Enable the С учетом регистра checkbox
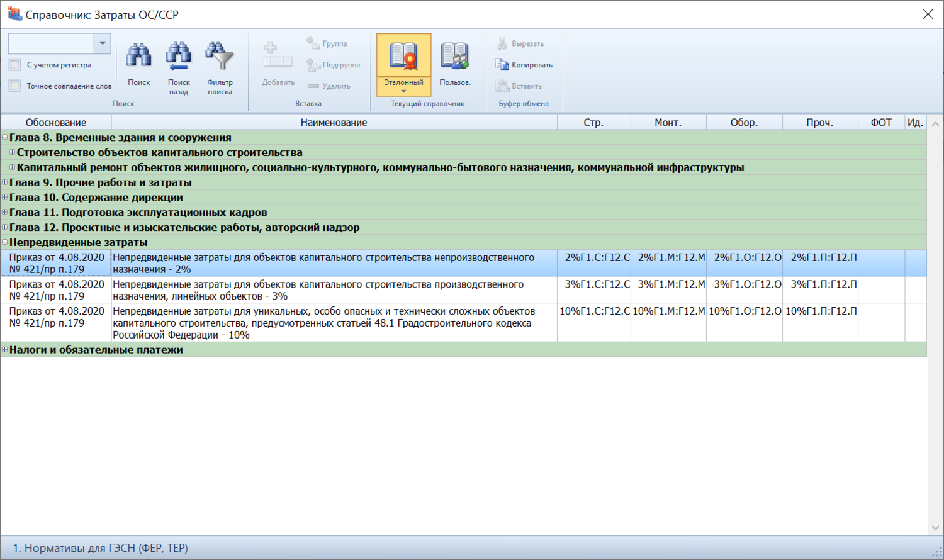The width and height of the screenshot is (944, 560). 15,65
